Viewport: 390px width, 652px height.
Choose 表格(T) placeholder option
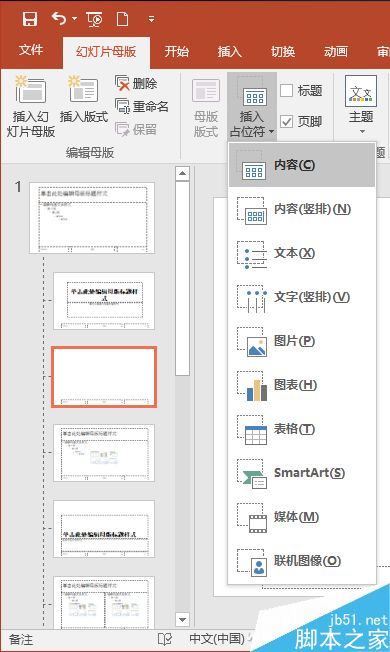(x=302, y=430)
